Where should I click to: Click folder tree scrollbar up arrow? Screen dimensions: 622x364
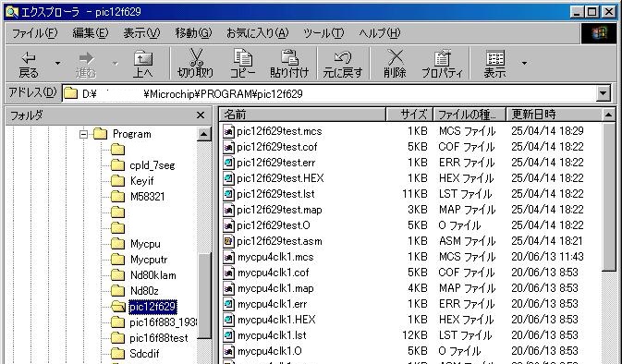pyautogui.click(x=204, y=134)
